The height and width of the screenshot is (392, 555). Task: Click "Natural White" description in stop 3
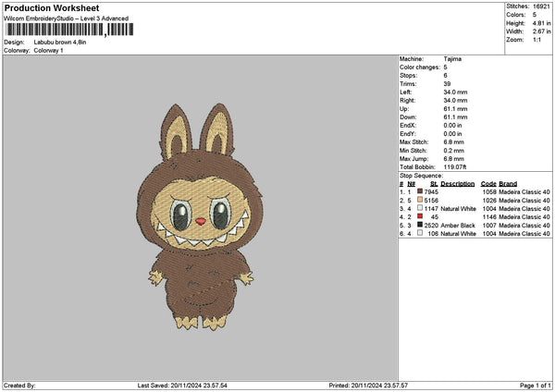click(458, 209)
